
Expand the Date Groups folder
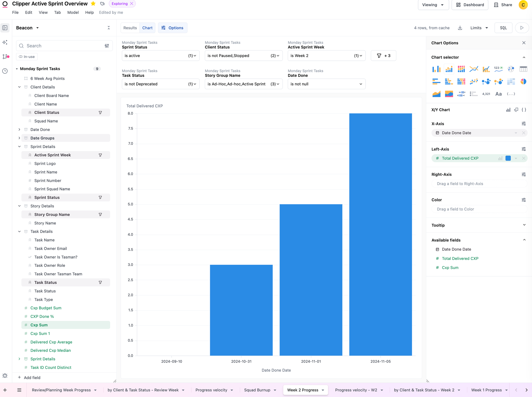tap(19, 138)
